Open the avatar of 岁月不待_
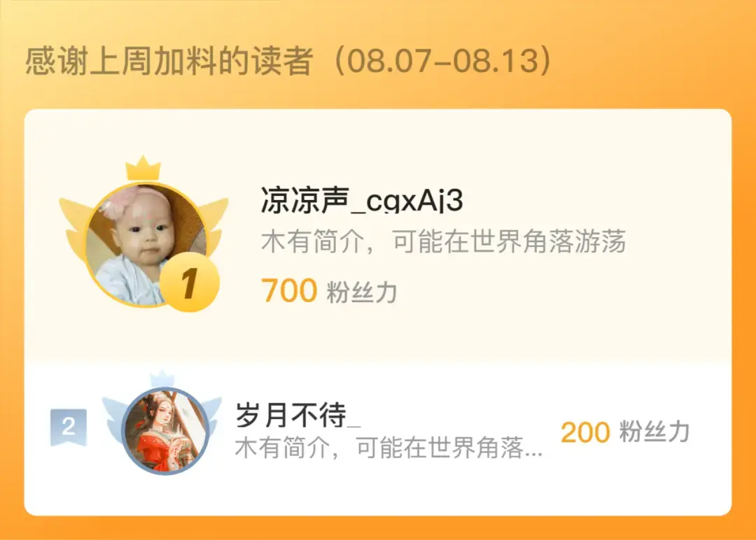This screenshot has height=540, width=756. click(x=165, y=431)
